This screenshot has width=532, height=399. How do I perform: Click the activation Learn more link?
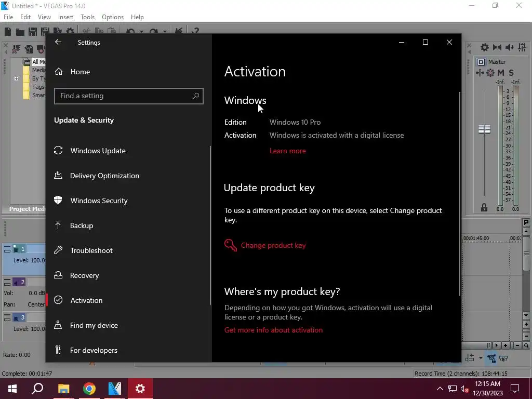(288, 151)
